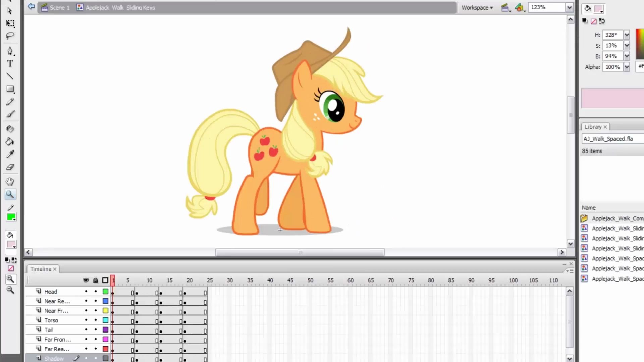Click the green stroke color swatch
Image resolution: width=644 pixels, height=362 pixels.
coord(11,217)
